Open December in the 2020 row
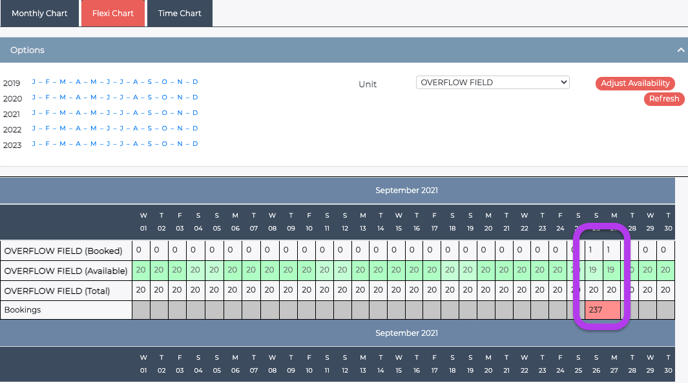 pos(195,97)
